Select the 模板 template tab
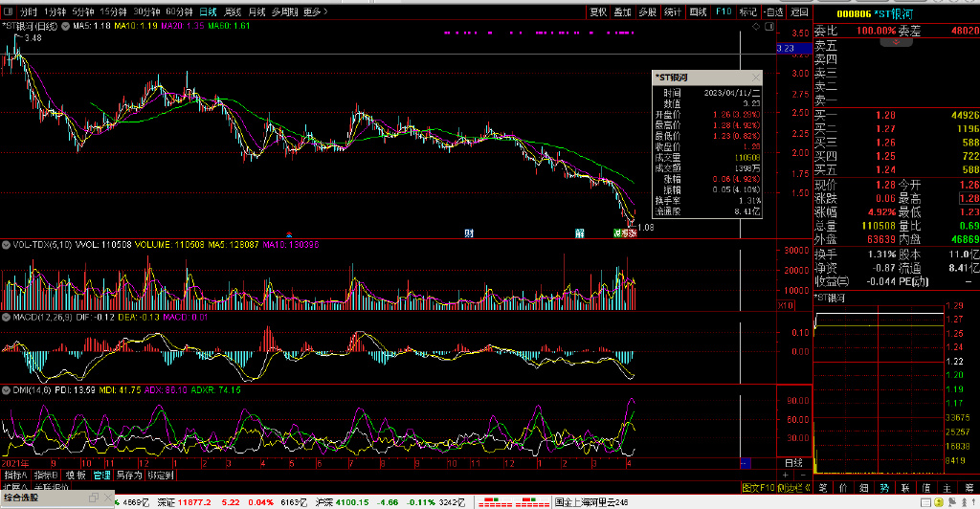The width and height of the screenshot is (980, 509). (75, 476)
